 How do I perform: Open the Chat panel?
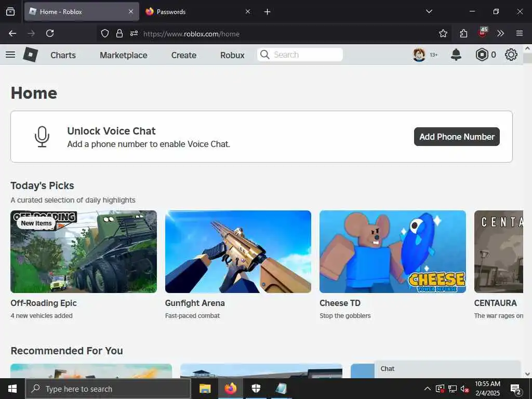tap(447, 369)
